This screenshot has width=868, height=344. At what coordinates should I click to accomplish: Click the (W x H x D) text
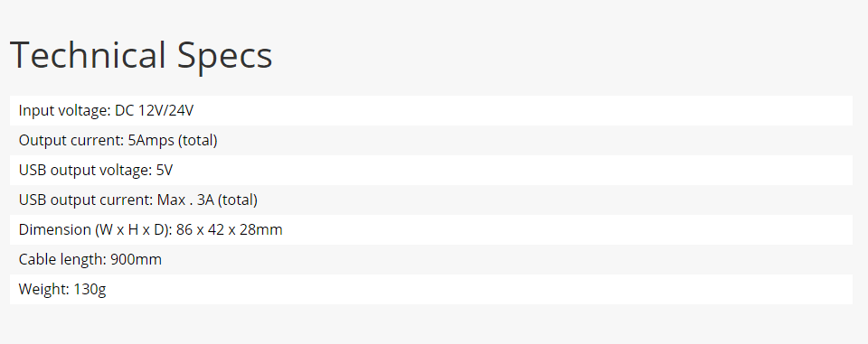click(x=134, y=230)
